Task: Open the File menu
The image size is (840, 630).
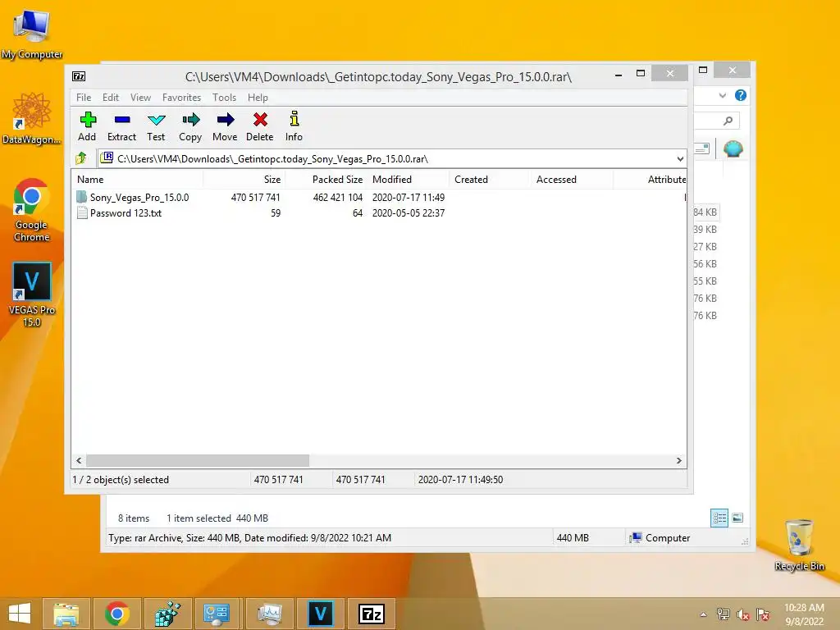Action: 84,98
